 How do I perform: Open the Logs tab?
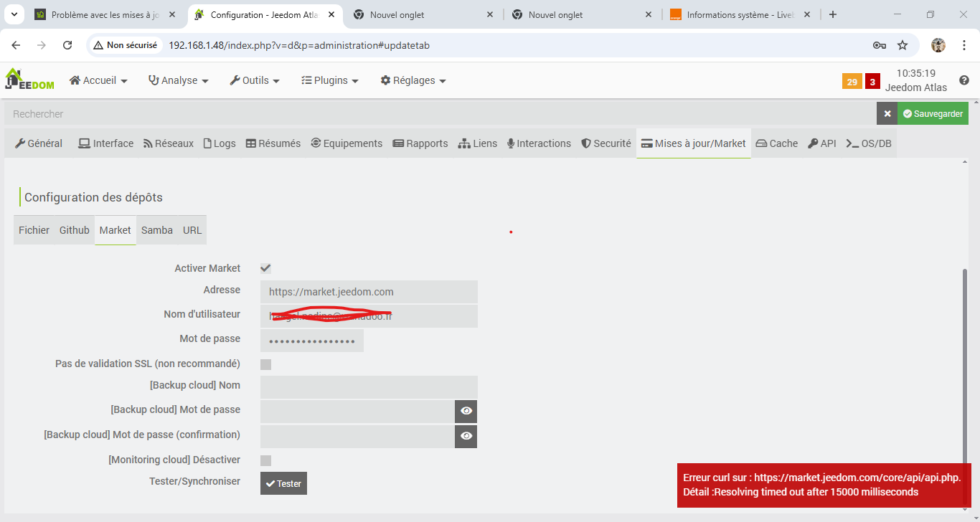pos(220,143)
